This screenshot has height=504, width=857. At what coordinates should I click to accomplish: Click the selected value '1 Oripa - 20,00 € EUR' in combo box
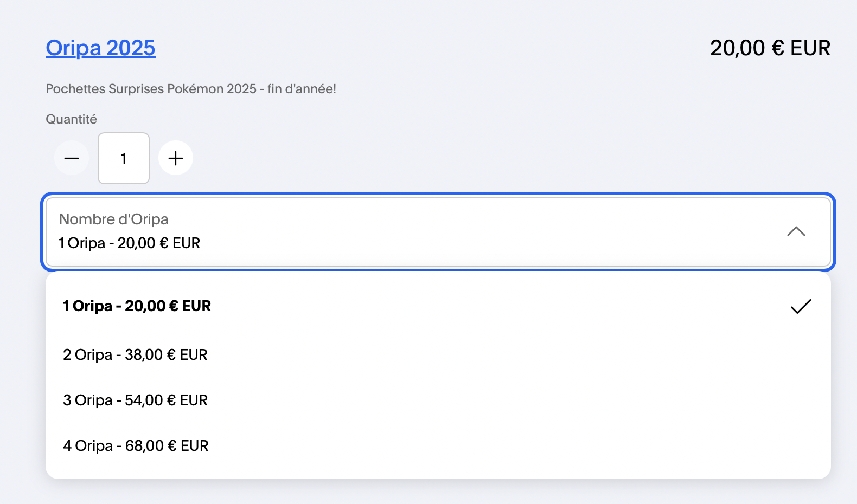click(129, 243)
